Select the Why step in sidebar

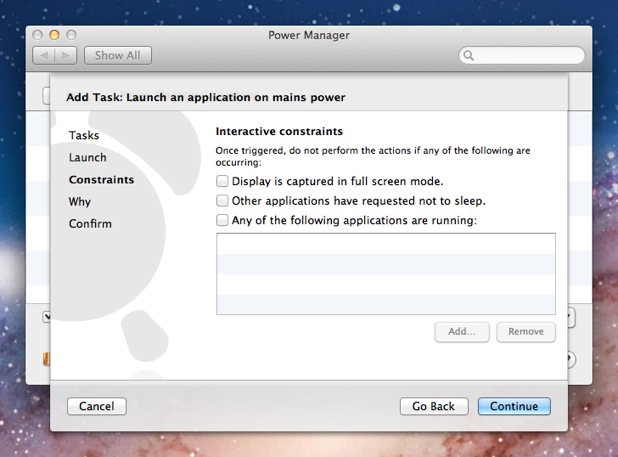tap(80, 202)
